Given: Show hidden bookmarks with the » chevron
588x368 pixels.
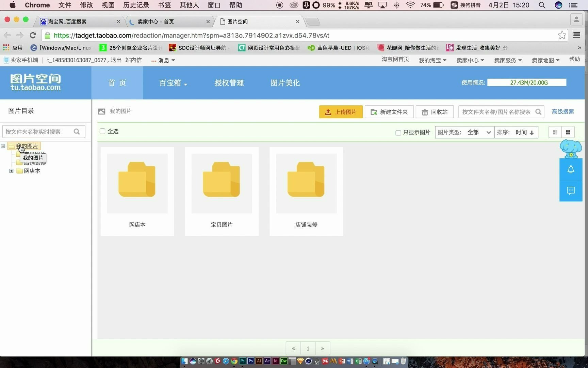Looking at the screenshot, I should [x=579, y=48].
